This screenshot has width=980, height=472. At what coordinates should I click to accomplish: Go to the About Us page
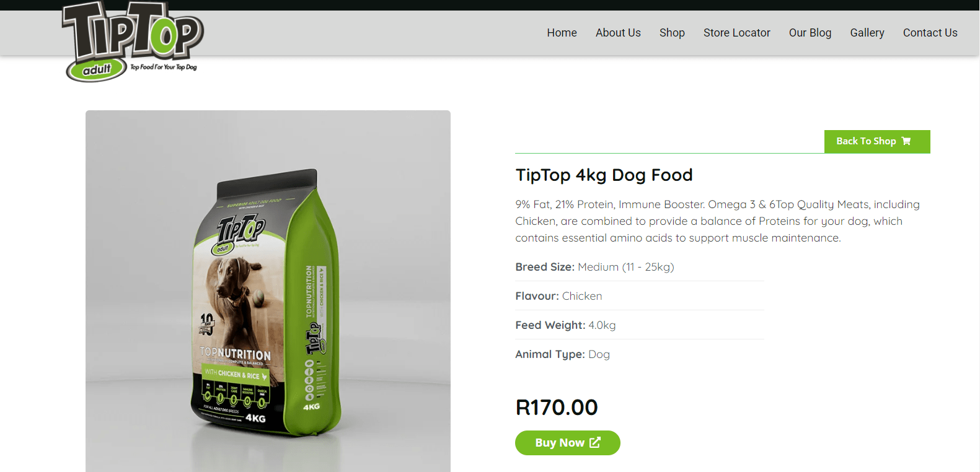618,33
